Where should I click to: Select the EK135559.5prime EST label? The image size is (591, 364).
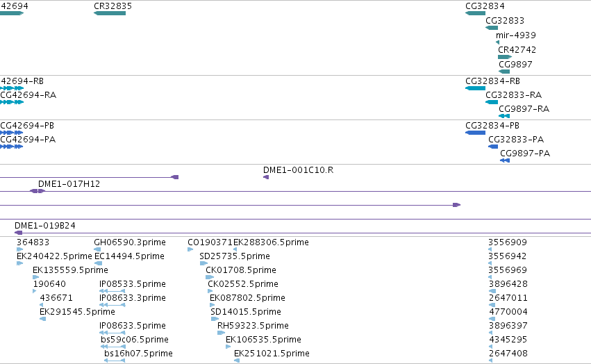[70, 270]
